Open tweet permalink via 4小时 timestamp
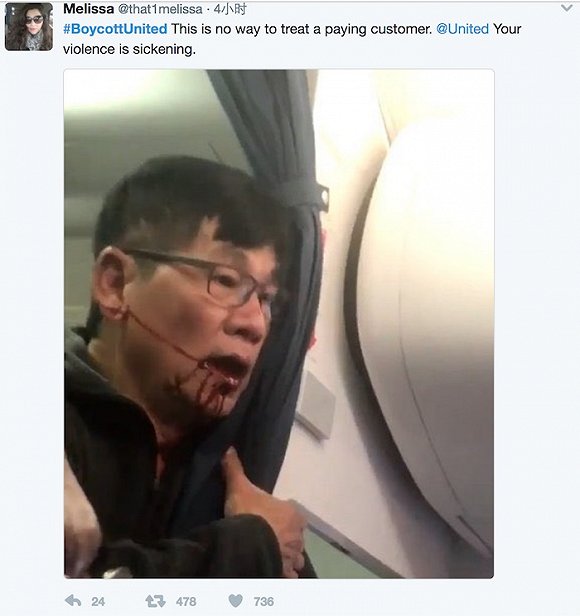580x616 pixels. 230,9
